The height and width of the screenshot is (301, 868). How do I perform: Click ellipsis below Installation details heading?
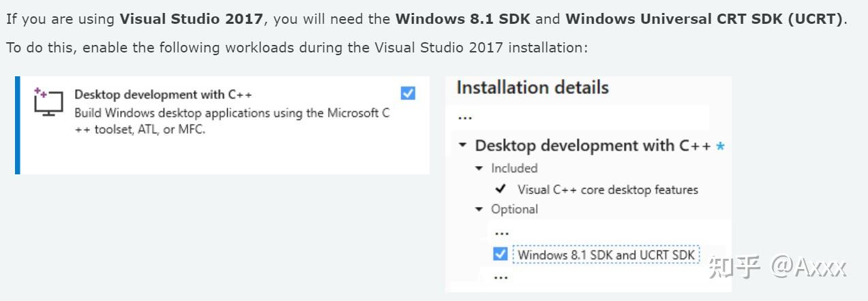click(465, 118)
